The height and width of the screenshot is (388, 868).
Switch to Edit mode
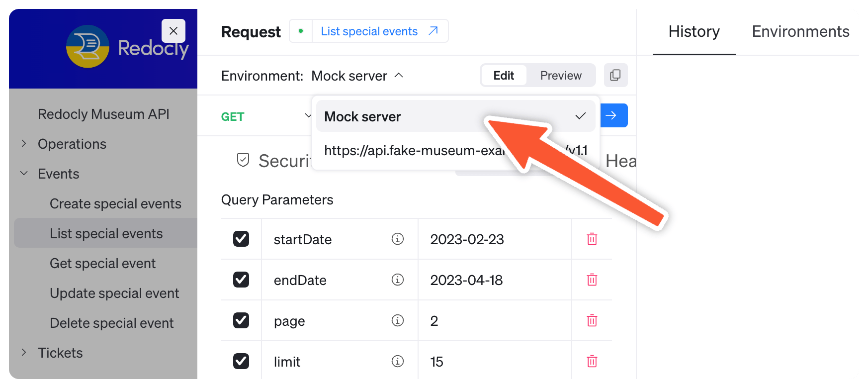(x=504, y=75)
